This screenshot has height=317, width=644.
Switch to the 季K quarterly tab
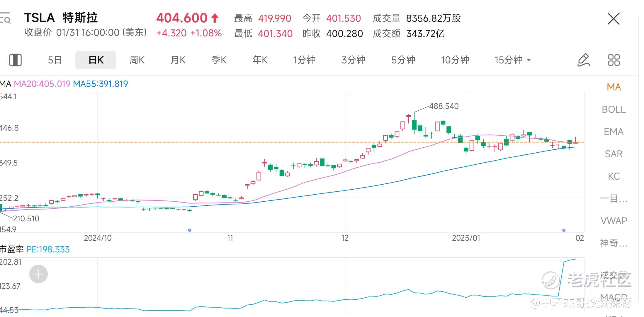click(x=219, y=60)
